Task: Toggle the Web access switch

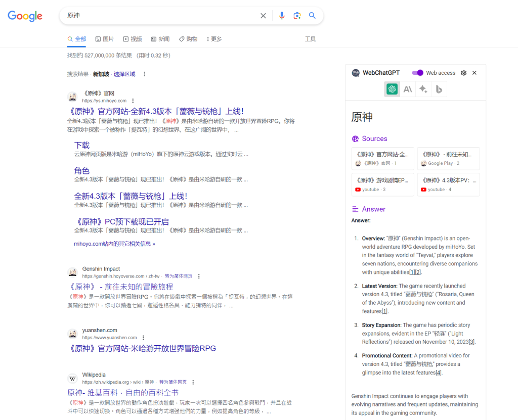Action: click(417, 73)
